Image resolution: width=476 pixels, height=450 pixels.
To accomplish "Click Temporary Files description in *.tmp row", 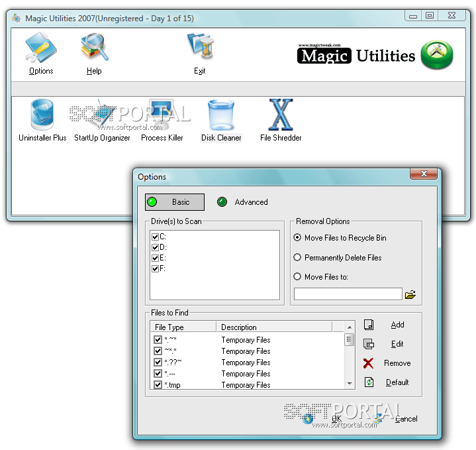I will tap(246, 385).
